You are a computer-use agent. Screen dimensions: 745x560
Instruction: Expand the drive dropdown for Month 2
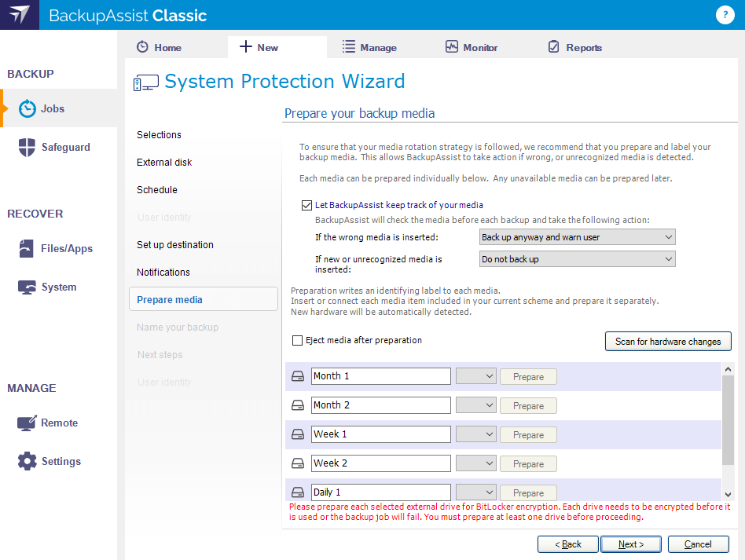(476, 405)
